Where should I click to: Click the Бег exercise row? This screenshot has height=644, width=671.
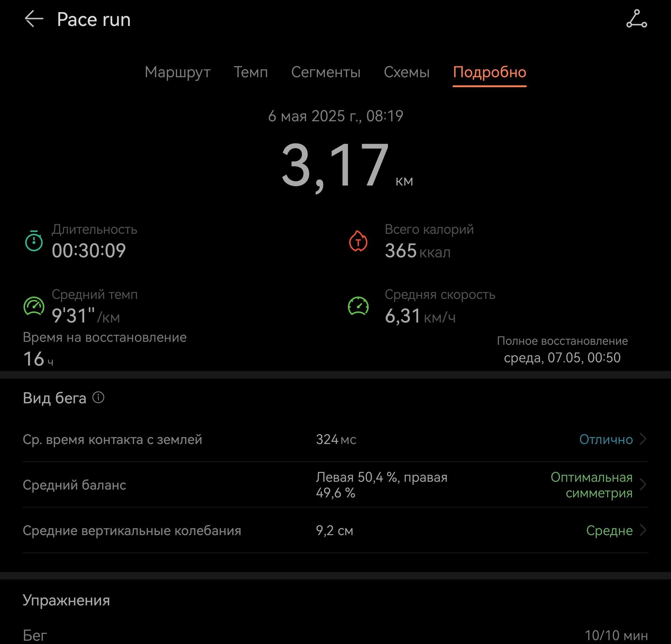coord(335,636)
